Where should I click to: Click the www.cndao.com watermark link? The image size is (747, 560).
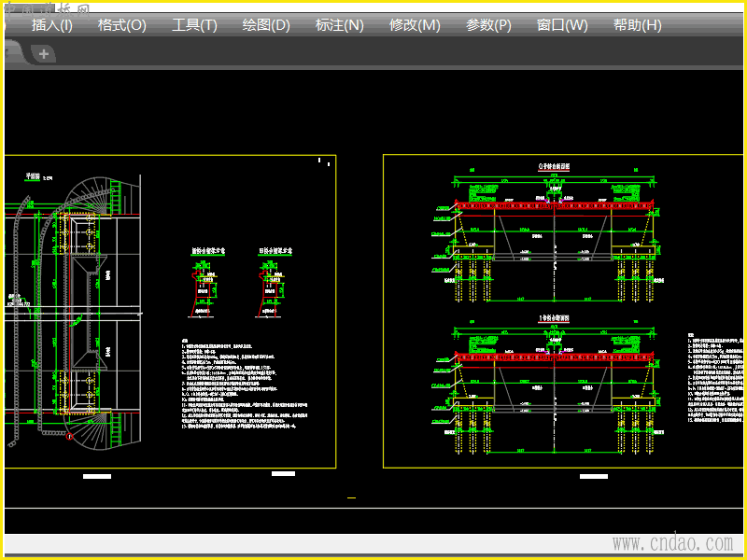pyautogui.click(x=672, y=543)
